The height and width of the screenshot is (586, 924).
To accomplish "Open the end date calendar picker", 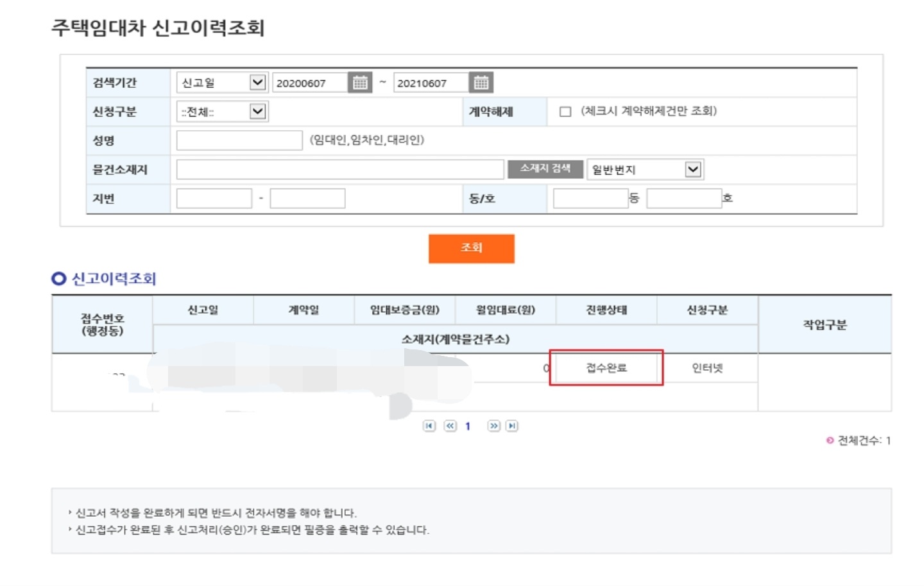I will point(481,83).
